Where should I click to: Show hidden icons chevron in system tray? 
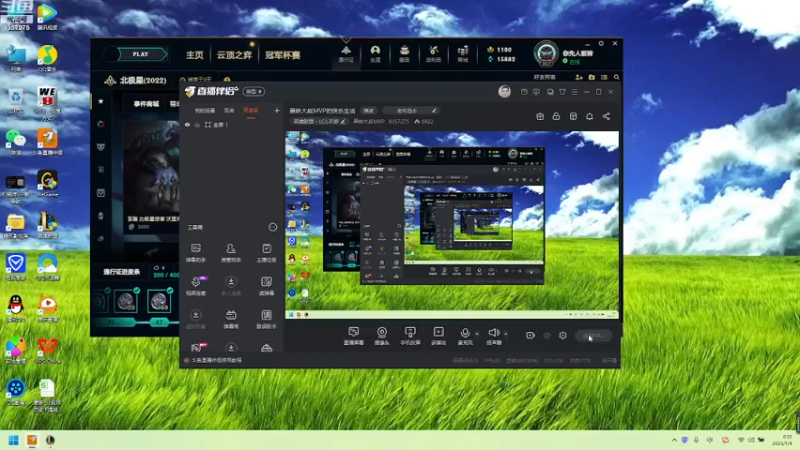tap(674, 440)
